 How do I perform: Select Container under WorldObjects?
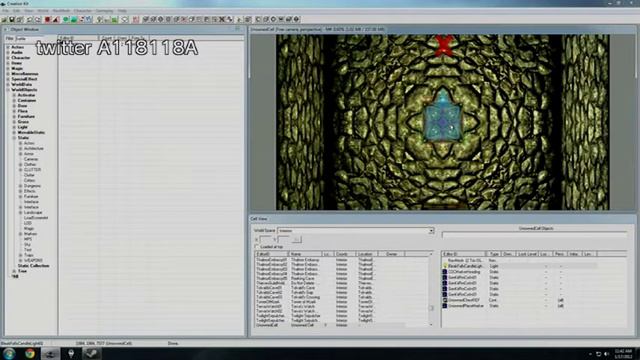[27, 100]
